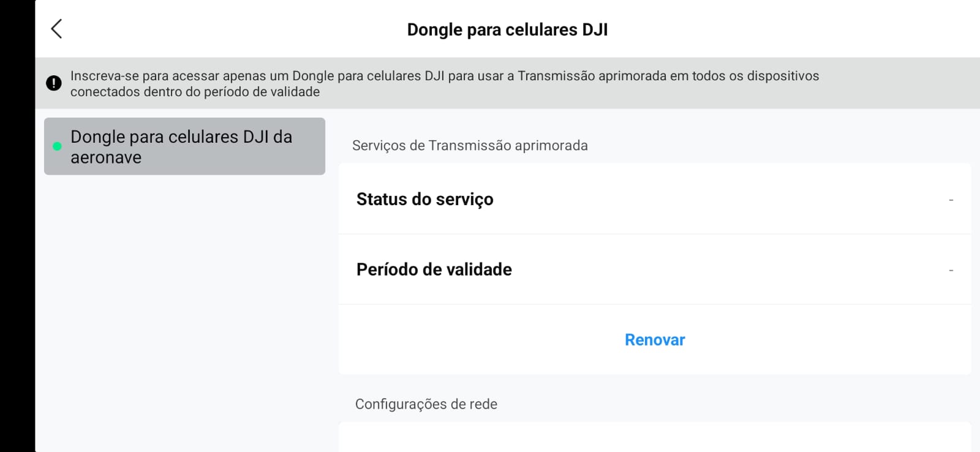Click "Serviços de Transmissão aprimorada" section heading
The height and width of the screenshot is (452, 980).
tap(470, 145)
